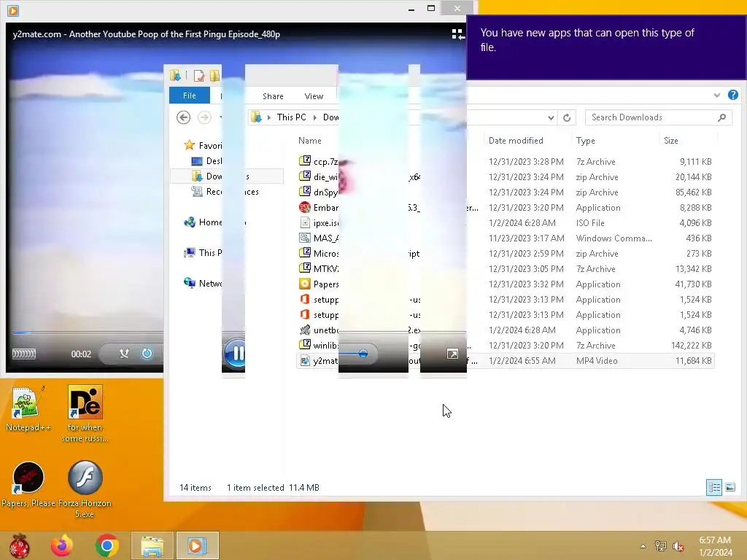Screen dimensions: 747x560
Task: Open the taskbar clock showing 6:57 AM
Action: (x=715, y=545)
